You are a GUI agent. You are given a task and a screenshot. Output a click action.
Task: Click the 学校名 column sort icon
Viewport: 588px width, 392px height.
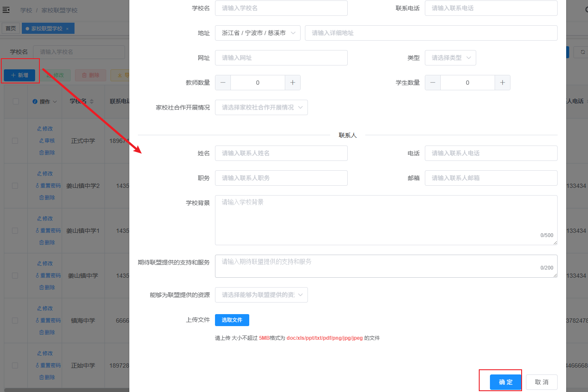(92, 101)
